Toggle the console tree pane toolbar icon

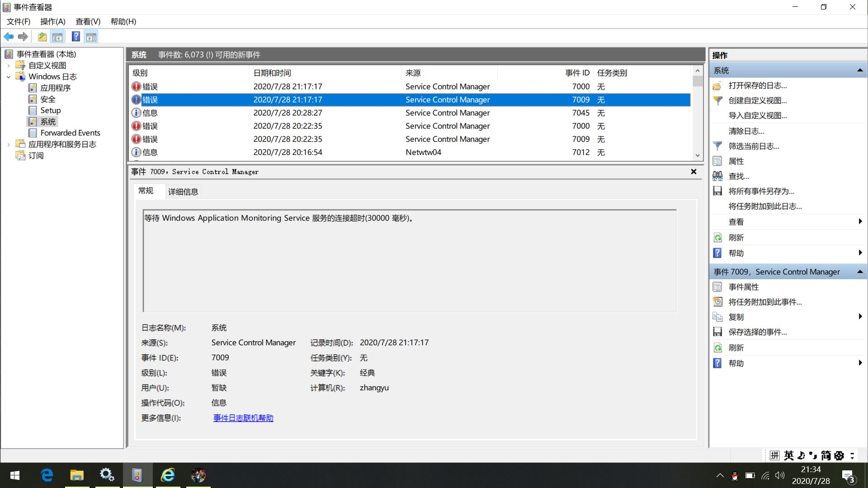tap(57, 37)
